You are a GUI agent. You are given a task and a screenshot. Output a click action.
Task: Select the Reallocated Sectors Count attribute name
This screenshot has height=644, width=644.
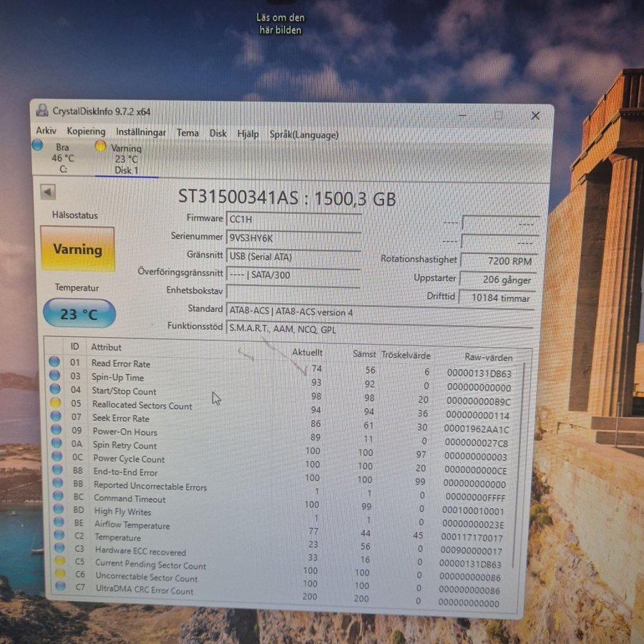[142, 405]
